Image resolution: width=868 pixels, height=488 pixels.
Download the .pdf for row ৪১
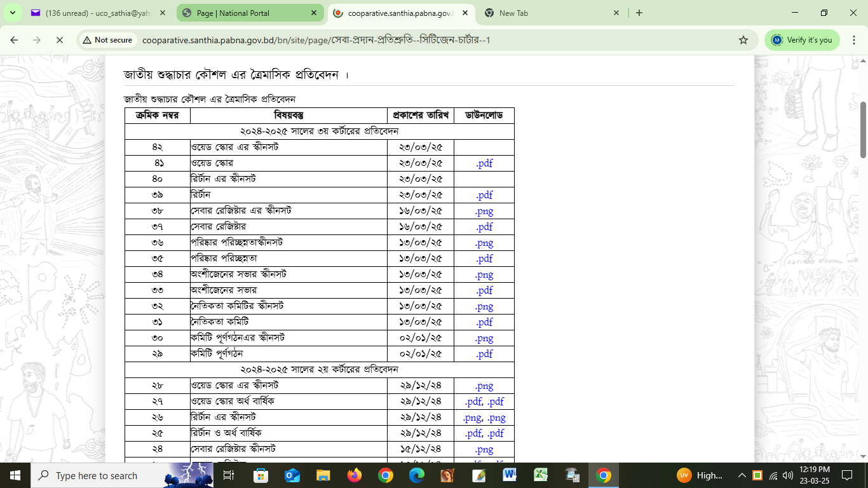[x=484, y=163]
